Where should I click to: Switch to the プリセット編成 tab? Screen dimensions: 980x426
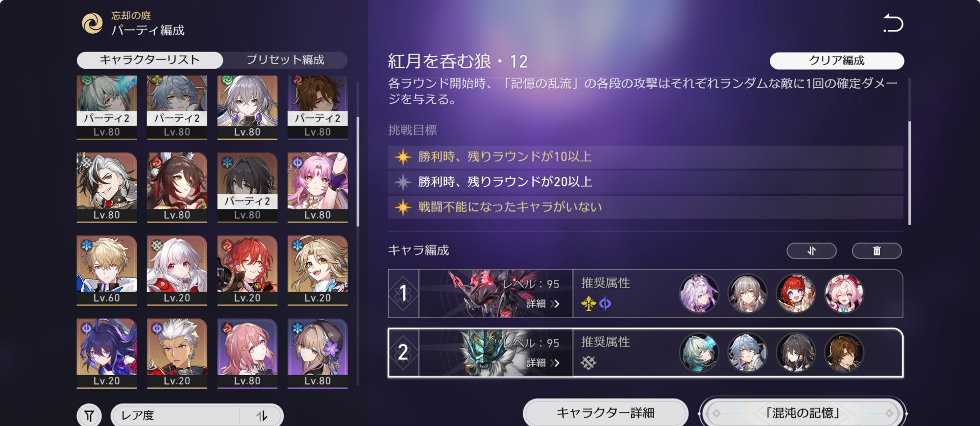pyautogui.click(x=285, y=60)
